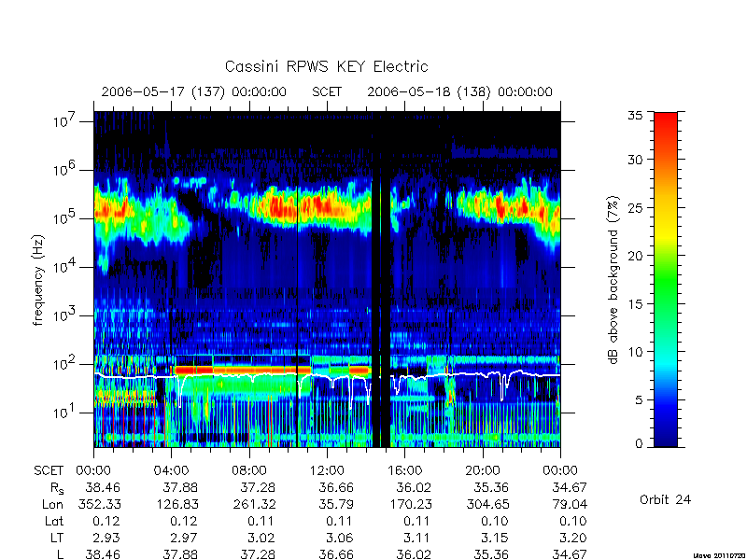Click the black data gap near 15:00
Viewport: 747px width, 560px height.
tap(381, 280)
